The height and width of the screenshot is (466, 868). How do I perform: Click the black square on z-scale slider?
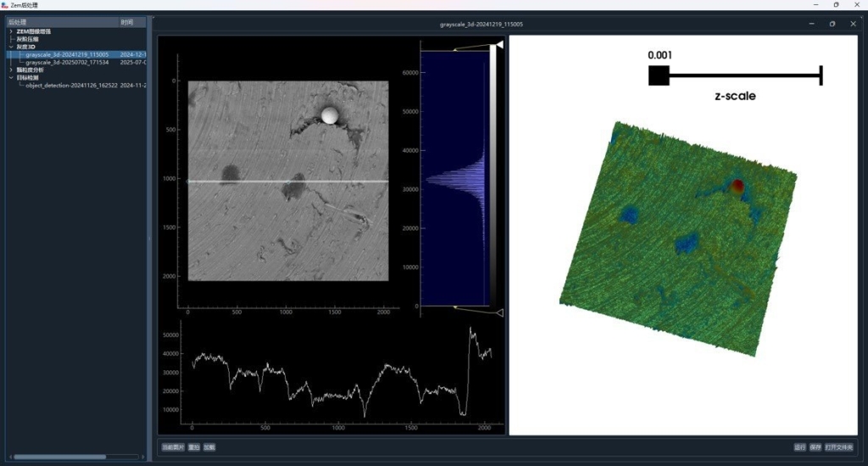659,76
